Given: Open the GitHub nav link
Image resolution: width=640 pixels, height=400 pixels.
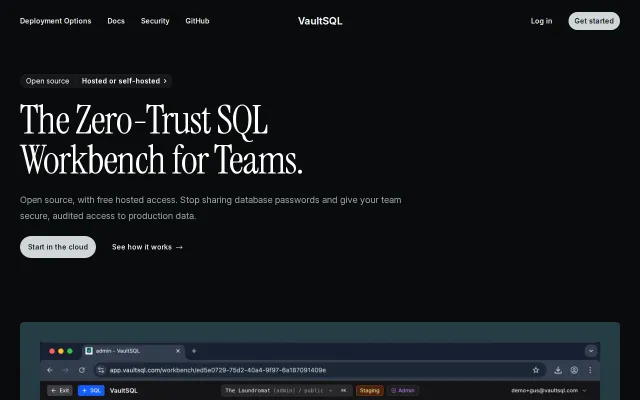Looking at the screenshot, I should coord(197,21).
